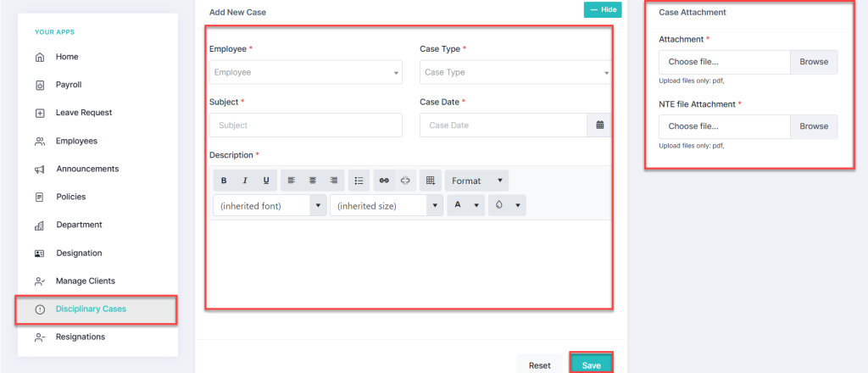Viewport: 868px width, 373px height.
Task: Insert a bulleted list in description
Action: click(359, 181)
